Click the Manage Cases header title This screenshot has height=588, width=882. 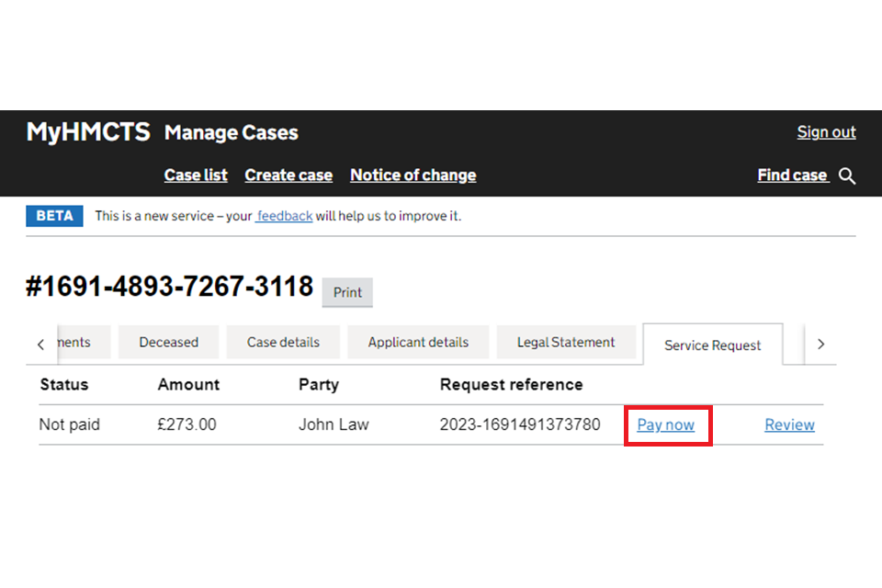[x=231, y=133]
